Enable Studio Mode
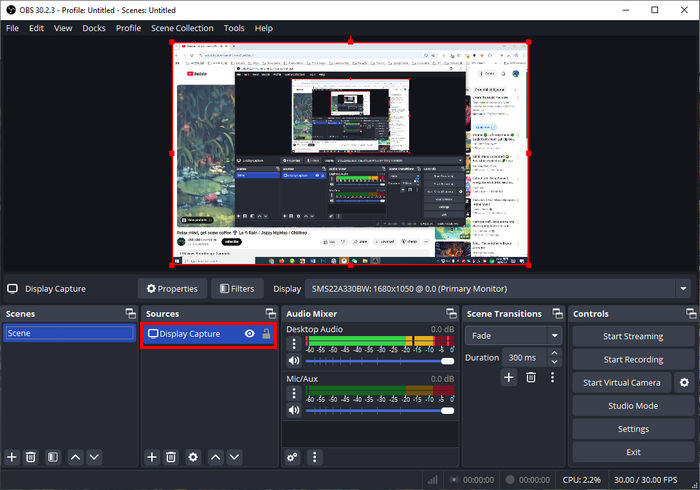 pos(633,406)
